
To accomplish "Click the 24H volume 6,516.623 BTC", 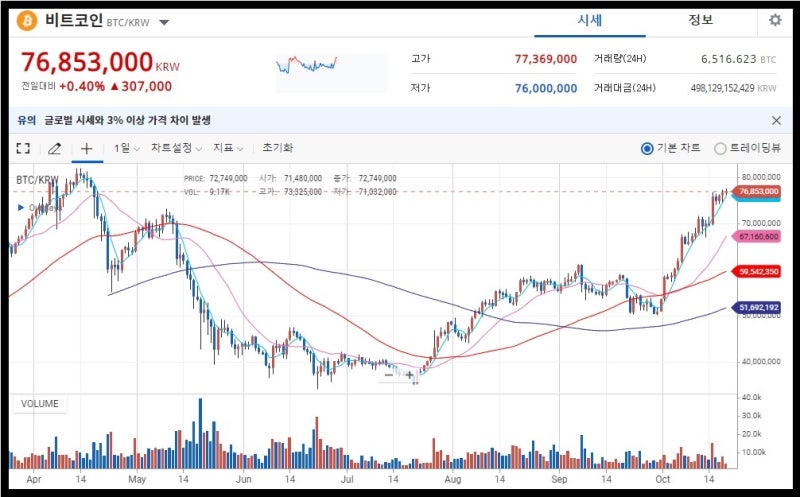I will pyautogui.click(x=738, y=59).
